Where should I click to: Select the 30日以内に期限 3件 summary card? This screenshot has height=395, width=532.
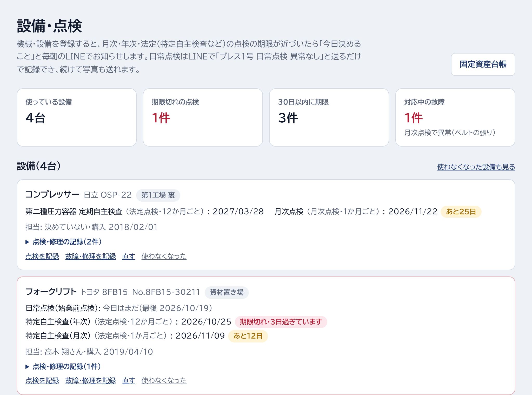329,117
